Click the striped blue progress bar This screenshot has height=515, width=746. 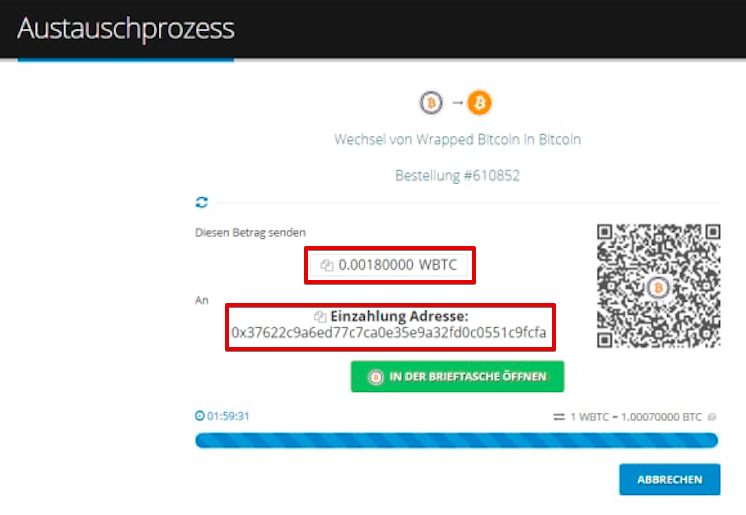(x=456, y=440)
